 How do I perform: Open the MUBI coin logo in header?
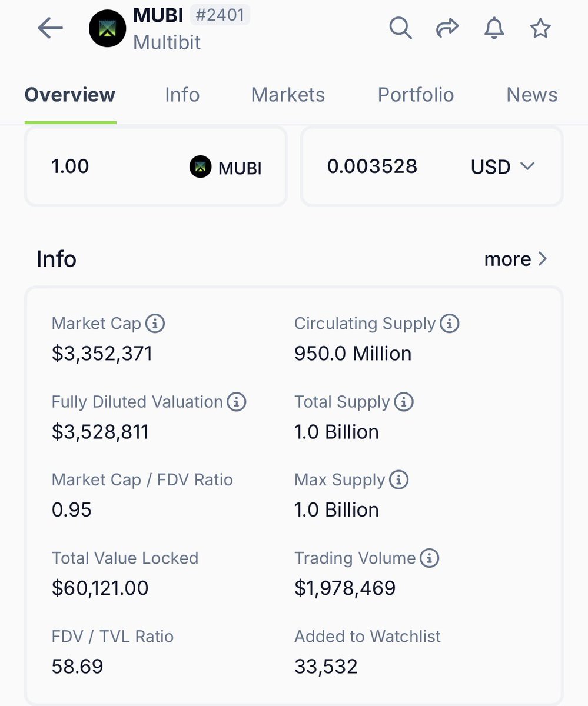pyautogui.click(x=108, y=28)
